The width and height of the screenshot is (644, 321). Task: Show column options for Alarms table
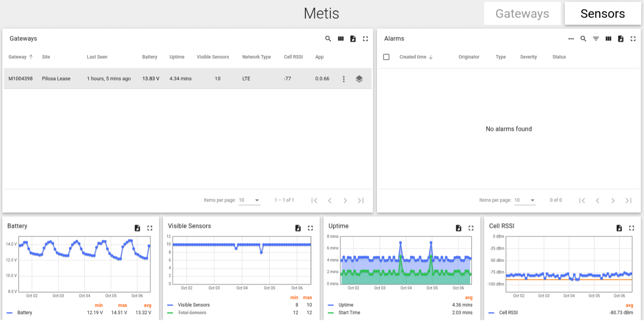pyautogui.click(x=608, y=39)
